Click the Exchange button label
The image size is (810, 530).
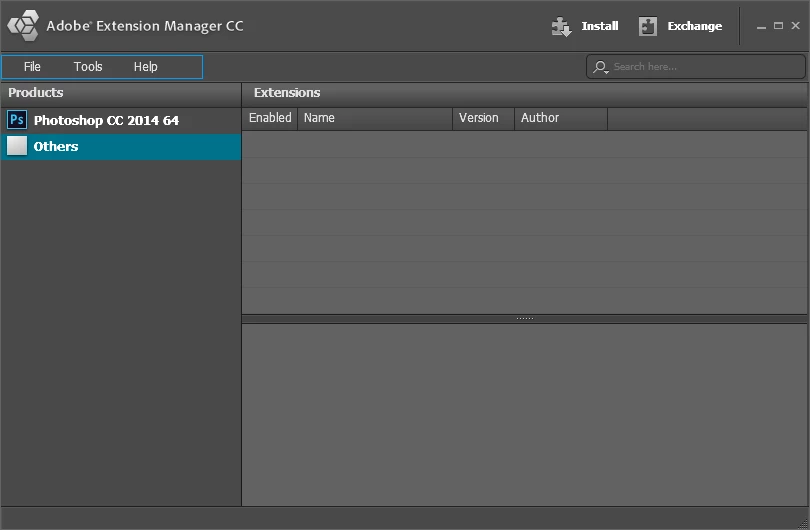695,26
